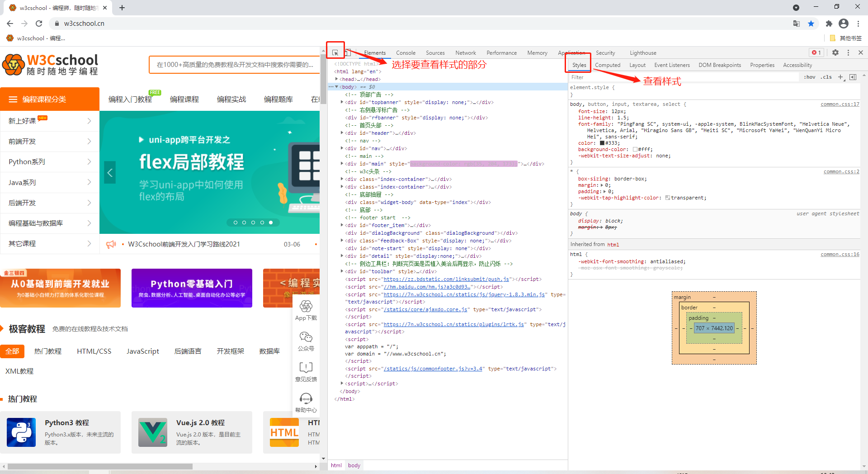Image resolution: width=868 pixels, height=474 pixels.
Task: Expand the div id="header" node
Action: pos(342,133)
